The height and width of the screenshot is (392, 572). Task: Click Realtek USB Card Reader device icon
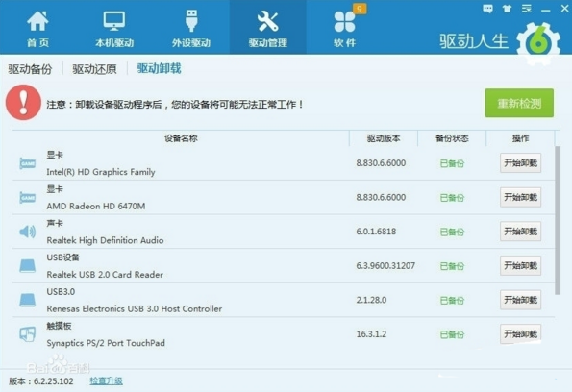27,266
